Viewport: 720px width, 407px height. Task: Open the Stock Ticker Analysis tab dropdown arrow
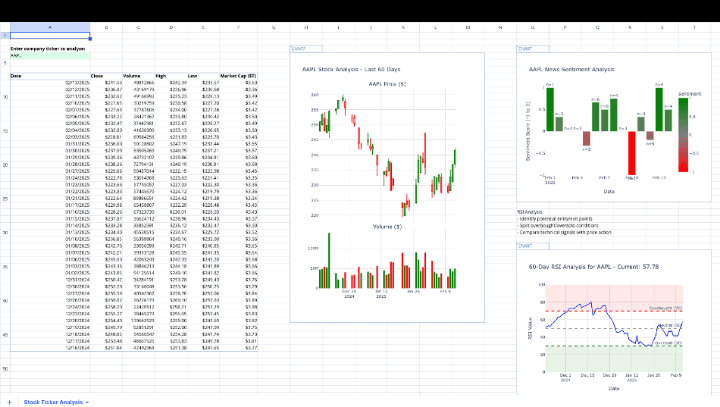[87, 402]
